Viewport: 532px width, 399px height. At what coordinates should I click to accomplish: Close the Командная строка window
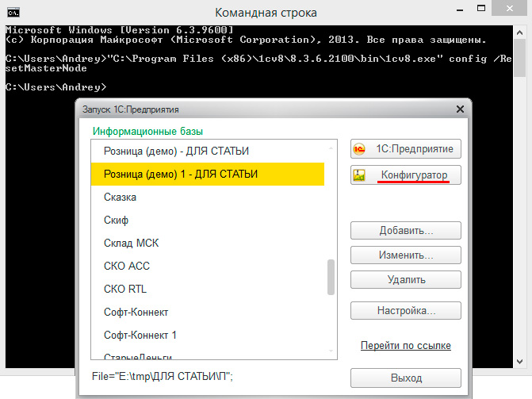point(510,8)
